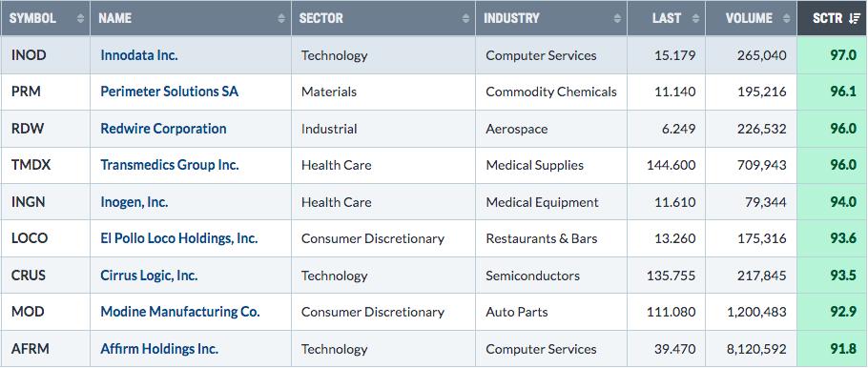Screen dimensions: 868x368
Task: Reverse the SCTR descending sort icon
Action: point(854,18)
